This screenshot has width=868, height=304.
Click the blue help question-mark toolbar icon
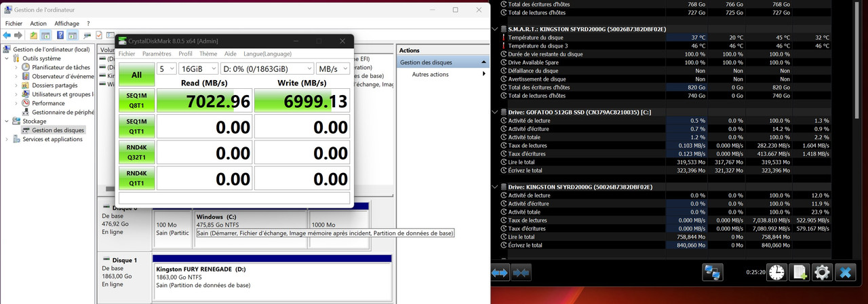pyautogui.click(x=60, y=35)
